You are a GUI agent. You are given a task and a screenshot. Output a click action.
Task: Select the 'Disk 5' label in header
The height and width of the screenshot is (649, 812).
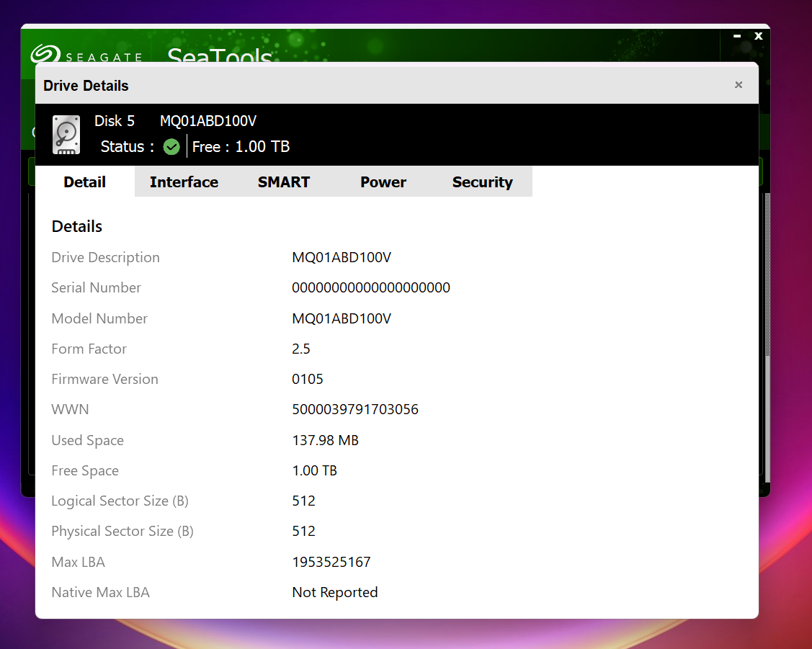point(115,121)
